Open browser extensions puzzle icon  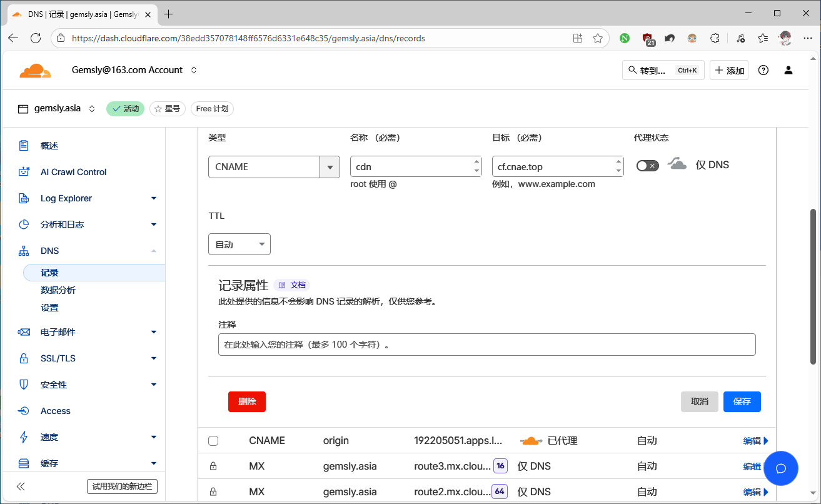(715, 38)
